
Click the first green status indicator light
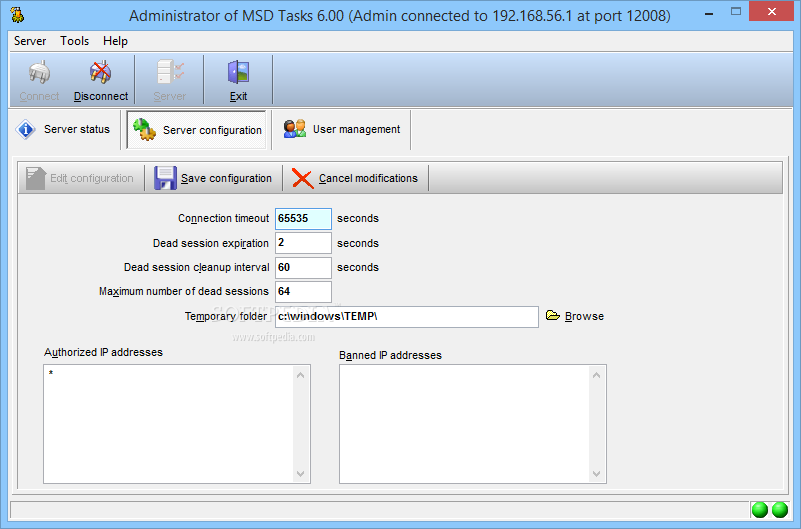pos(760,510)
